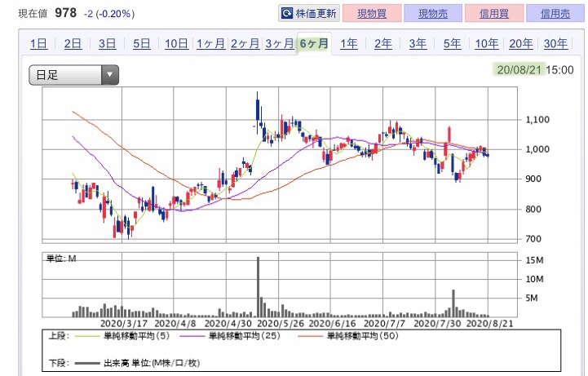Select the 2日 period tab
This screenshot has height=376, width=588.
point(72,44)
